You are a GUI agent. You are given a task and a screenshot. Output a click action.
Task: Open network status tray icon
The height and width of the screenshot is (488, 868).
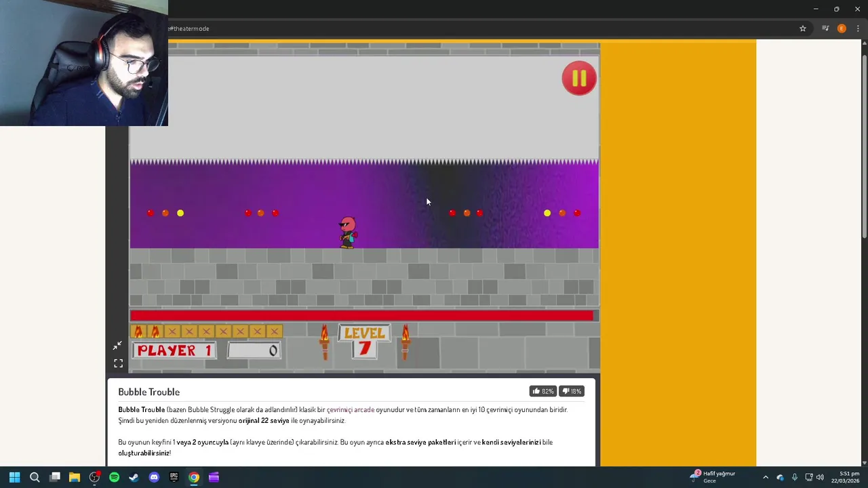(x=808, y=477)
